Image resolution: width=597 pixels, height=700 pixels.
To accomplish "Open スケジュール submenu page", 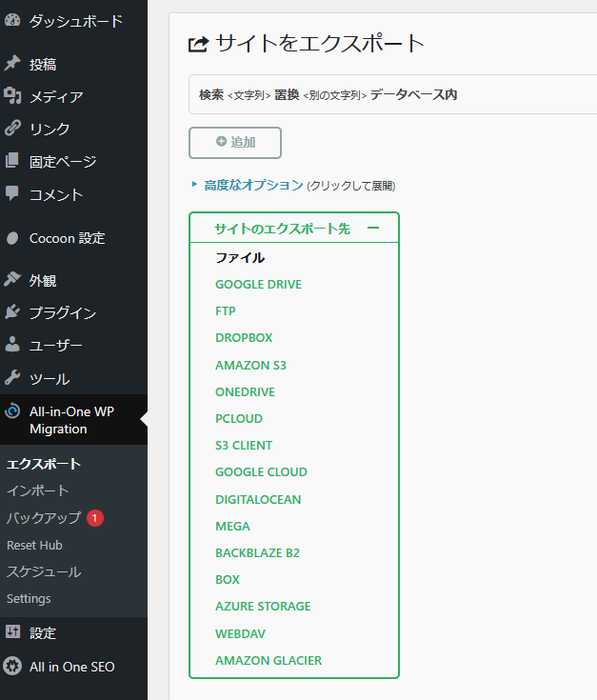I will [x=44, y=571].
